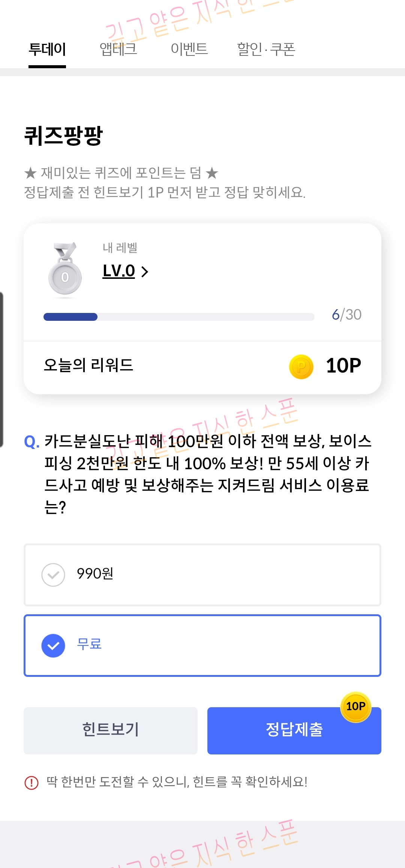Tap the 6/30 progress counter

coord(346,315)
